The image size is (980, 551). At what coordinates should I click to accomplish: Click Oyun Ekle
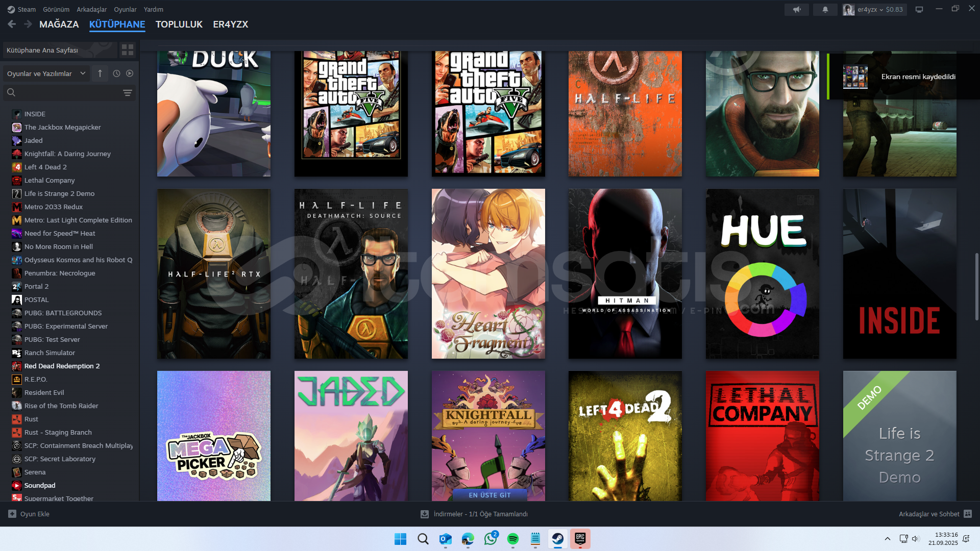coord(35,514)
